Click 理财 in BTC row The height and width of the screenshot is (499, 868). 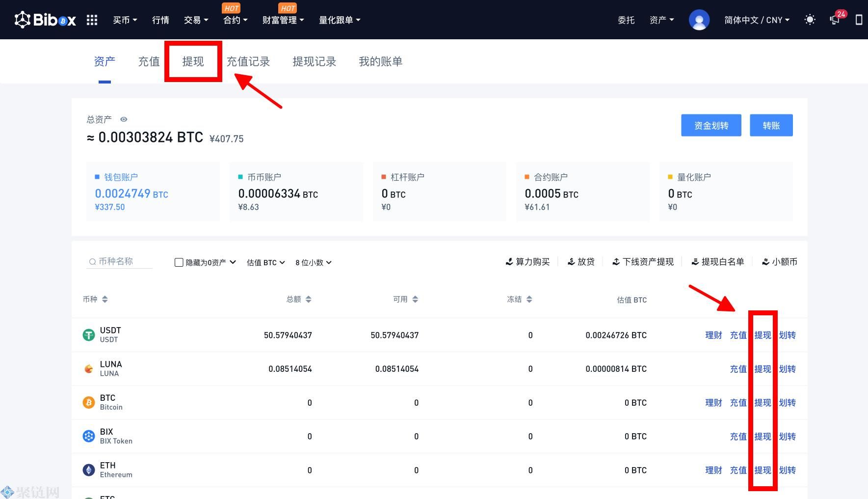(713, 403)
